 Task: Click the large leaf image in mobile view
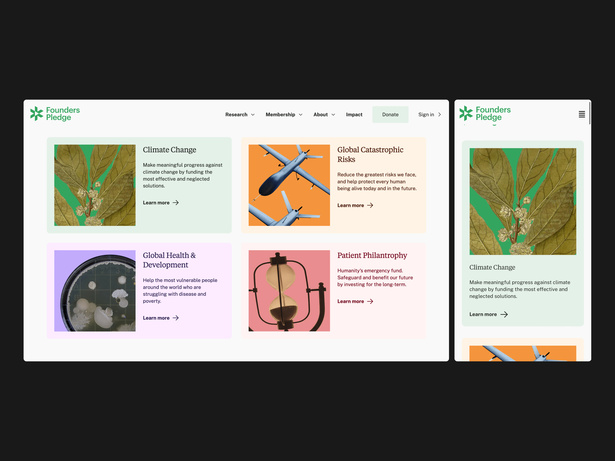click(522, 201)
